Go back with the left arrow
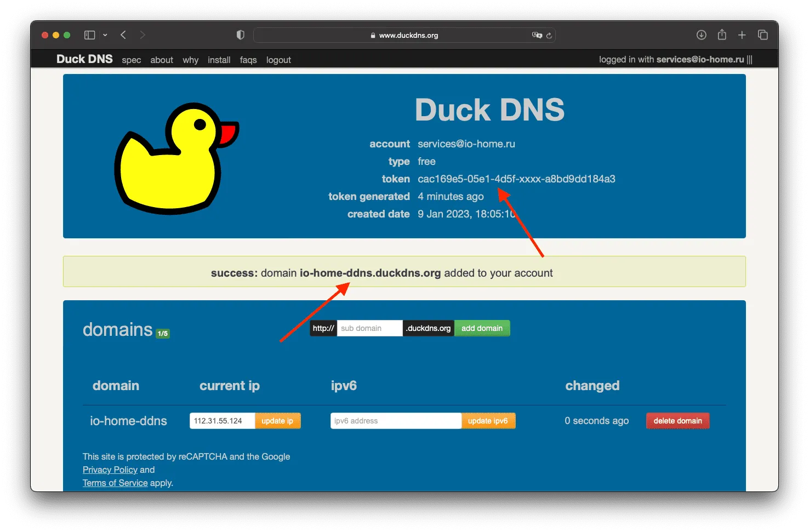 (x=123, y=35)
